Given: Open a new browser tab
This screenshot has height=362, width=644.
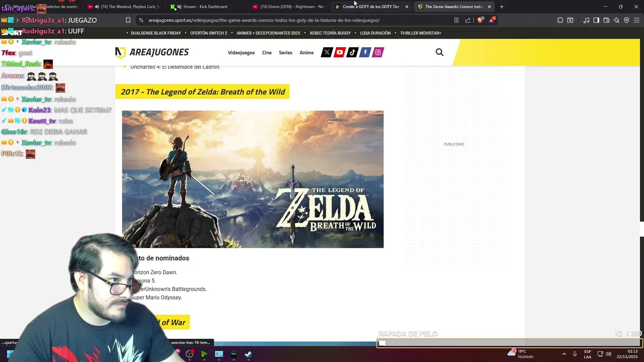Looking at the screenshot, I should pyautogui.click(x=502, y=7).
